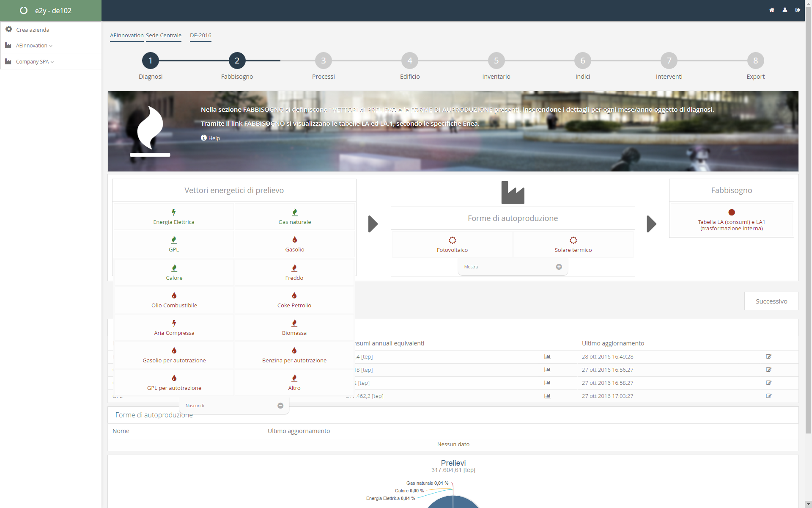Go to step 3 Processi

324,61
